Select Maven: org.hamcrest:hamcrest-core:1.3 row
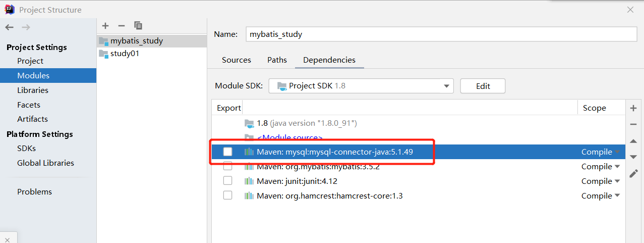Image resolution: width=644 pixels, height=243 pixels. click(x=419, y=196)
